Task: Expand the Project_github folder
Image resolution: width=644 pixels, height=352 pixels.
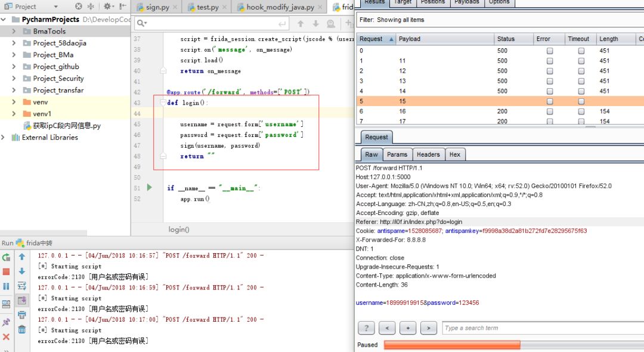Action: click(x=14, y=67)
